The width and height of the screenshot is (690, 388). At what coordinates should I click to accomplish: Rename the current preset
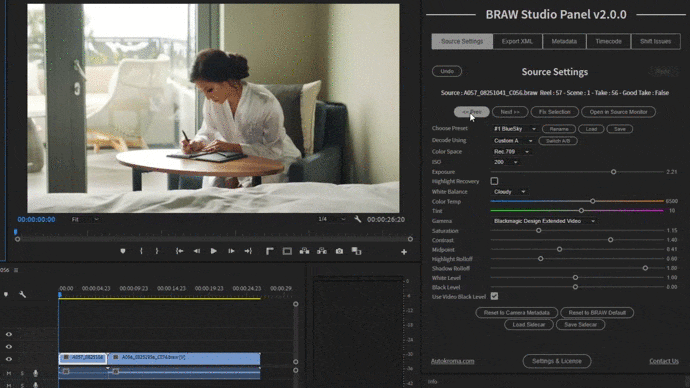559,129
